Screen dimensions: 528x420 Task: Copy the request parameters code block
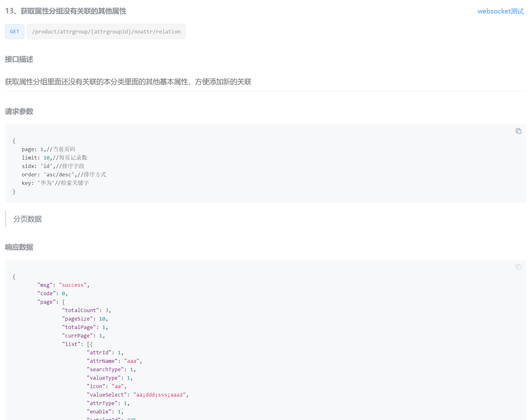pos(518,131)
